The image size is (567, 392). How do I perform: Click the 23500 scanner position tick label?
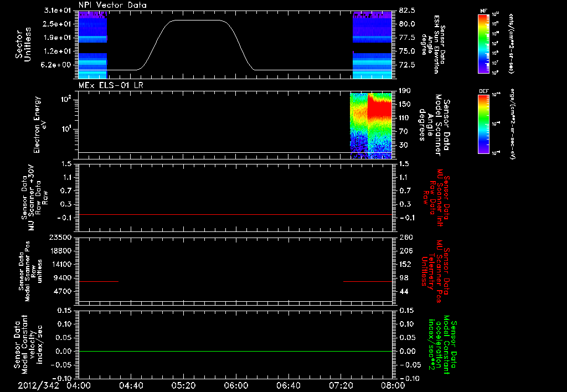coord(60,238)
